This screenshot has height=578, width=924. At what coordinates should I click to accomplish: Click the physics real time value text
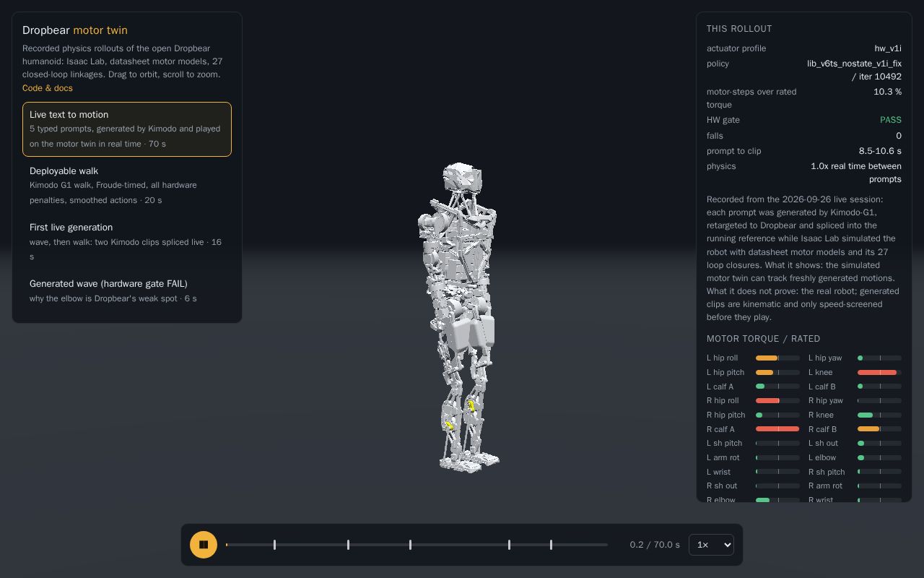click(856, 173)
